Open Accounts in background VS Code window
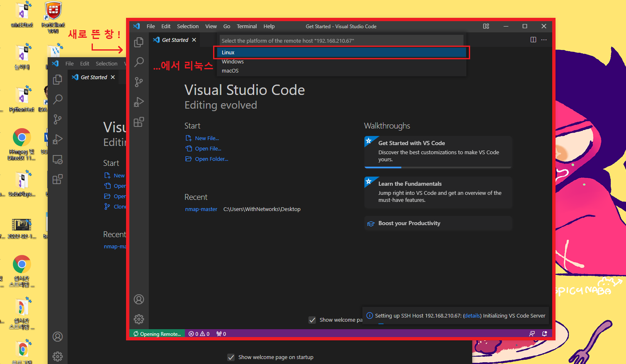This screenshot has height=364, width=626. pos(58,337)
